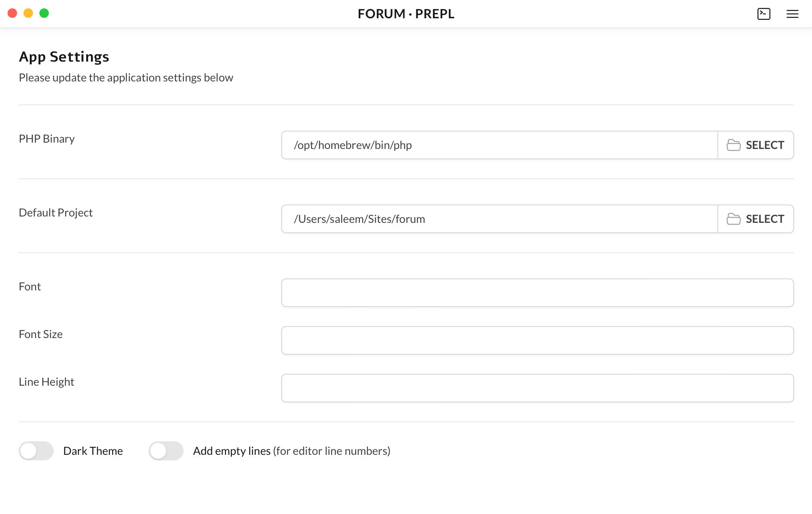Enable the Dark Theme toggle
This screenshot has width=812, height=514.
click(x=36, y=451)
